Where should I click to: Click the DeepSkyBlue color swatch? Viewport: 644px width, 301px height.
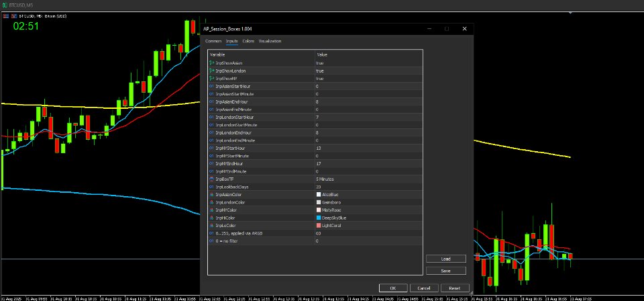pos(319,218)
